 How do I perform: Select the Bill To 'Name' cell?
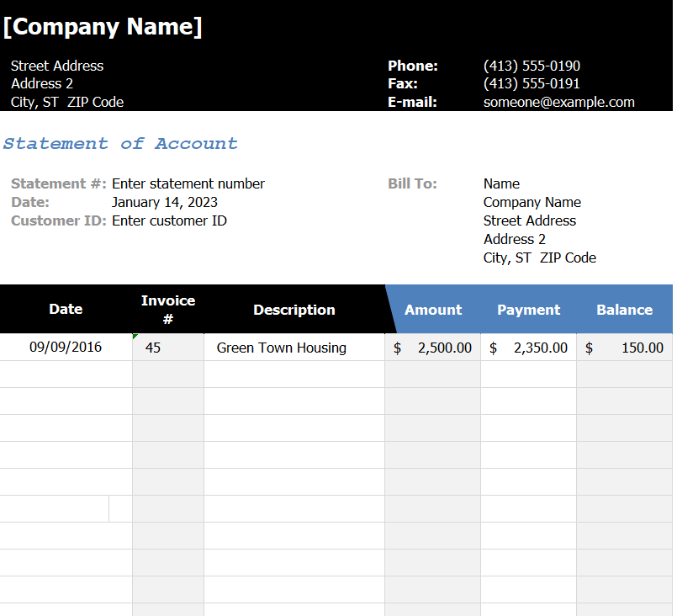[501, 183]
